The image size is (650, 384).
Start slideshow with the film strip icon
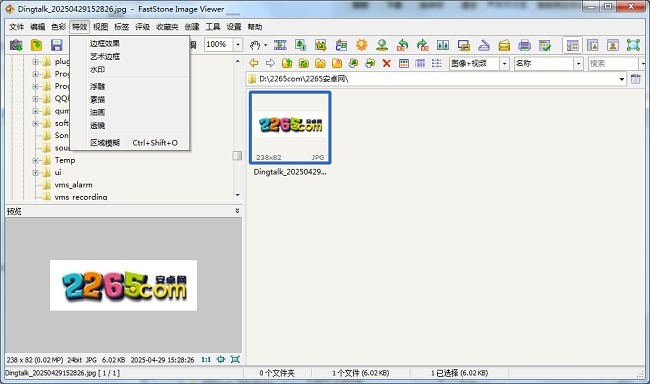[x=280, y=45]
